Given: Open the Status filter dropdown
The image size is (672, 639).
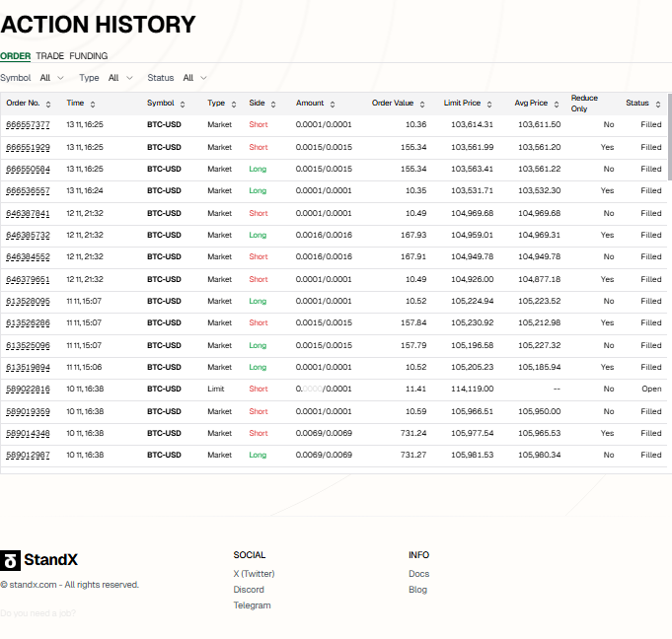Looking at the screenshot, I should point(195,78).
